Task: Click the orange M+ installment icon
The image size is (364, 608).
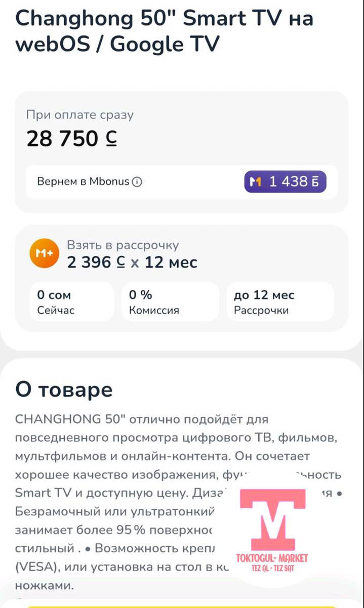Action: point(44,254)
